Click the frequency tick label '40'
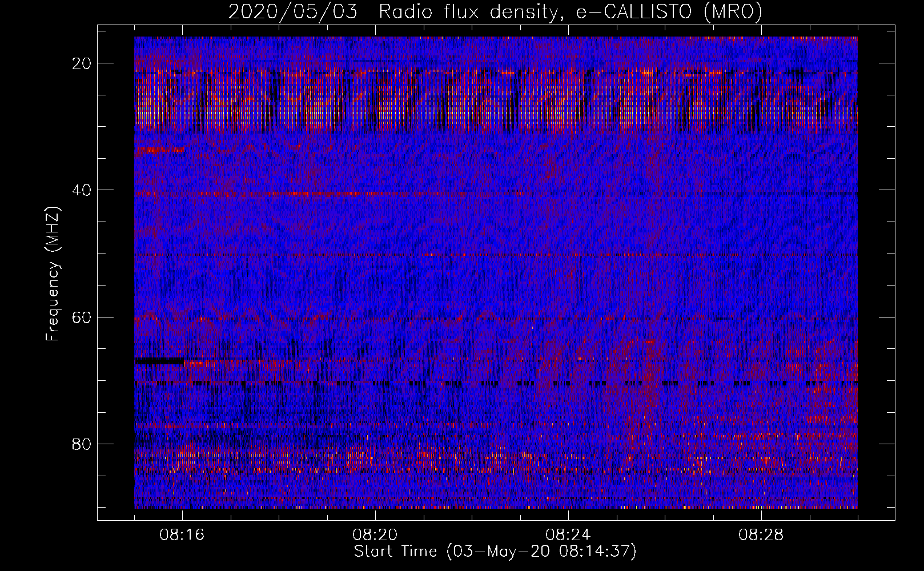Image resolution: width=924 pixels, height=571 pixels. tap(82, 190)
